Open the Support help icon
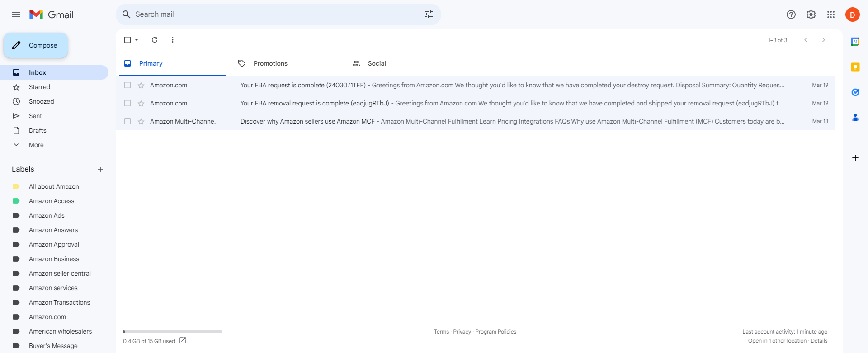868x353 pixels. [x=791, y=14]
